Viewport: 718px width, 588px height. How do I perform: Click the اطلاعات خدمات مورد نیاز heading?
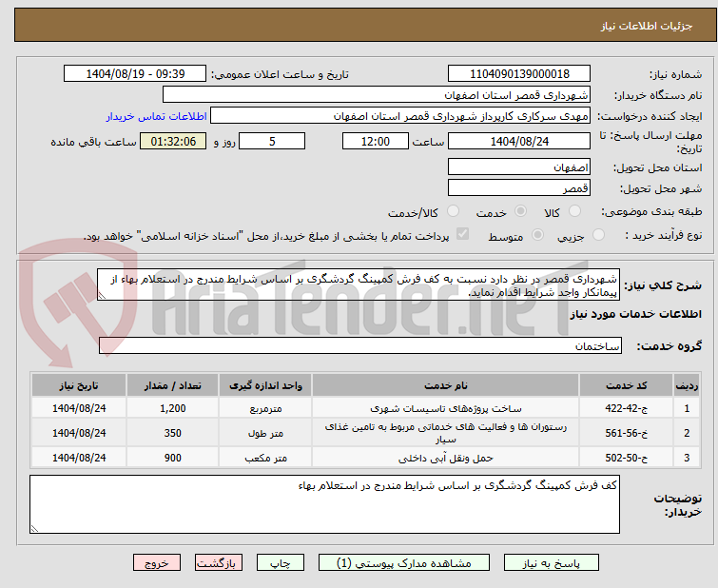635,314
